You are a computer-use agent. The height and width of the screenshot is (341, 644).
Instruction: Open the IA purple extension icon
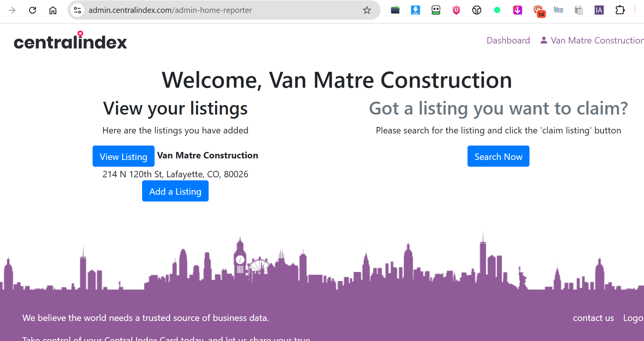coord(599,10)
